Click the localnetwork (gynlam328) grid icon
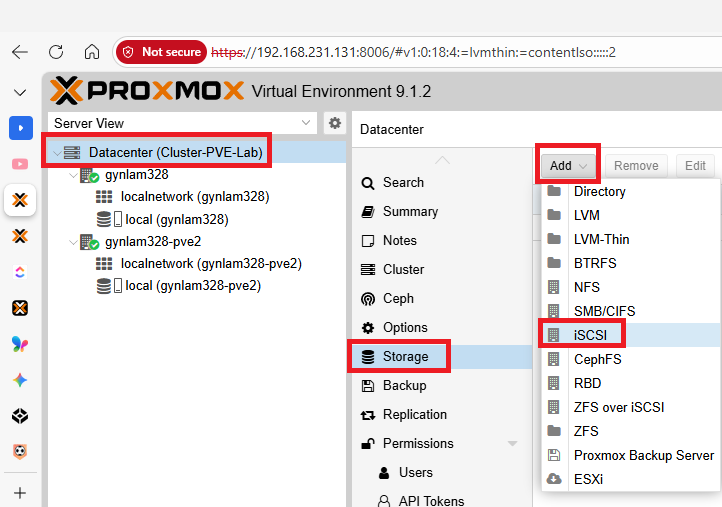Screen dimensions: 722x507 click(x=104, y=197)
